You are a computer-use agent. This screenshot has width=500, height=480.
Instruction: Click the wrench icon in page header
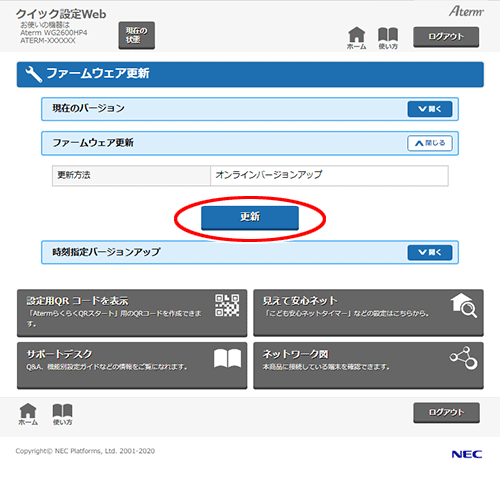[34, 74]
